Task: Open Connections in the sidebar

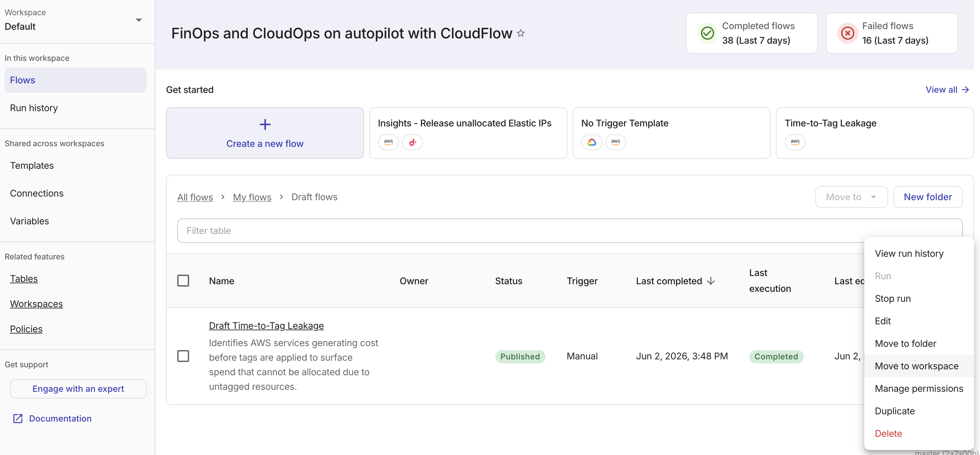Action: pyautogui.click(x=75, y=194)
